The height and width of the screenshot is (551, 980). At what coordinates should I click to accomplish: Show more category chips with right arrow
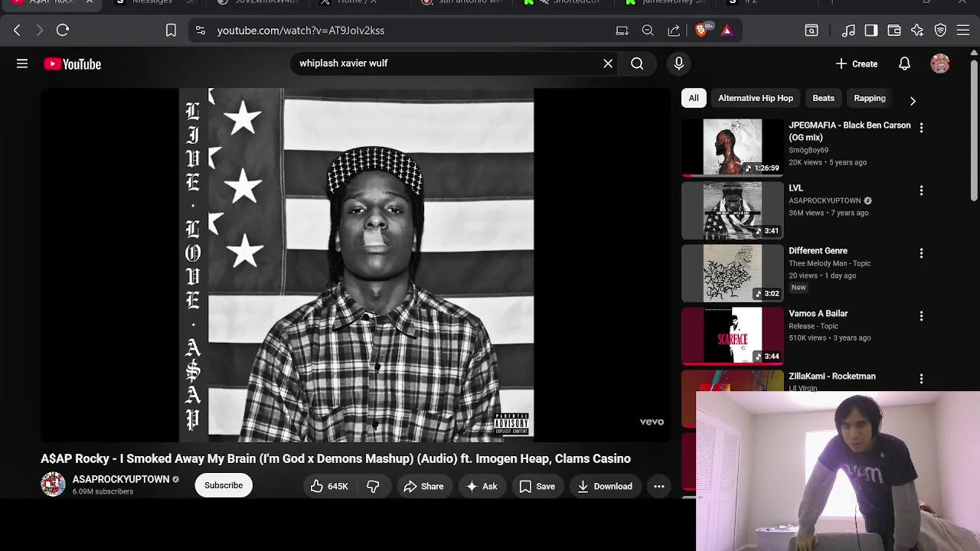[x=912, y=100]
